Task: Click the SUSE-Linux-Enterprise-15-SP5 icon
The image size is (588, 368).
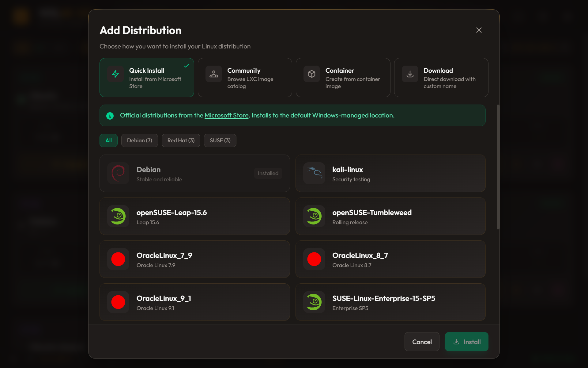Action: point(314,302)
